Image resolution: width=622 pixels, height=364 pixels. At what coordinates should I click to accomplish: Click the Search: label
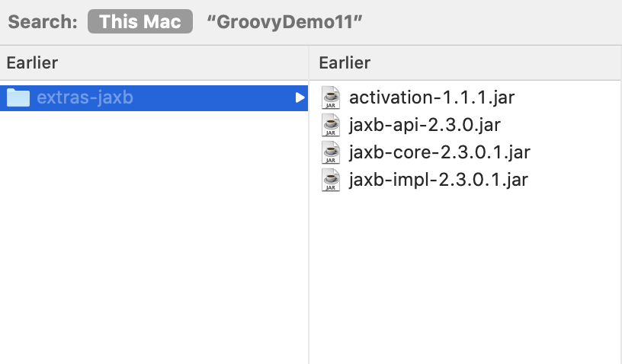click(x=43, y=22)
